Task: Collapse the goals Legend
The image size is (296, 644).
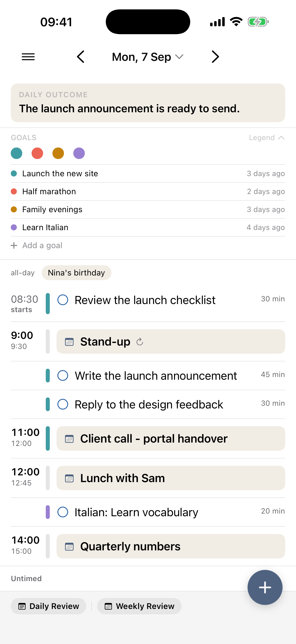Action: pyautogui.click(x=267, y=137)
